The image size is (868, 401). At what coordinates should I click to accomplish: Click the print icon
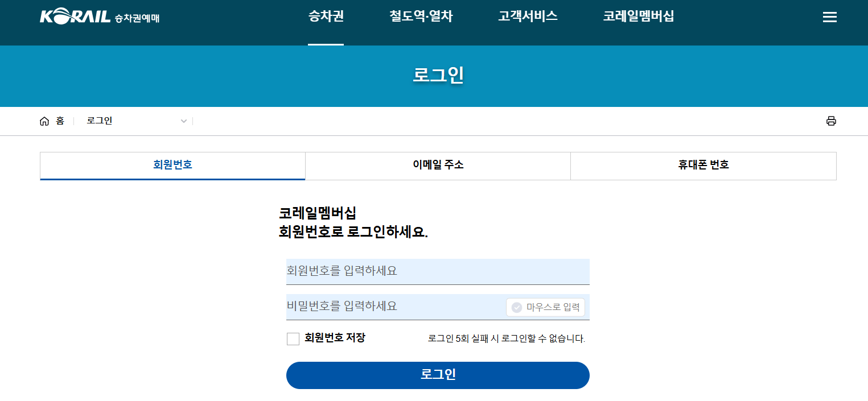click(831, 121)
